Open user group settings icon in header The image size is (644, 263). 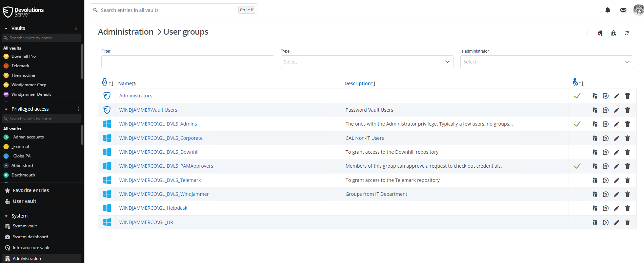pyautogui.click(x=613, y=33)
